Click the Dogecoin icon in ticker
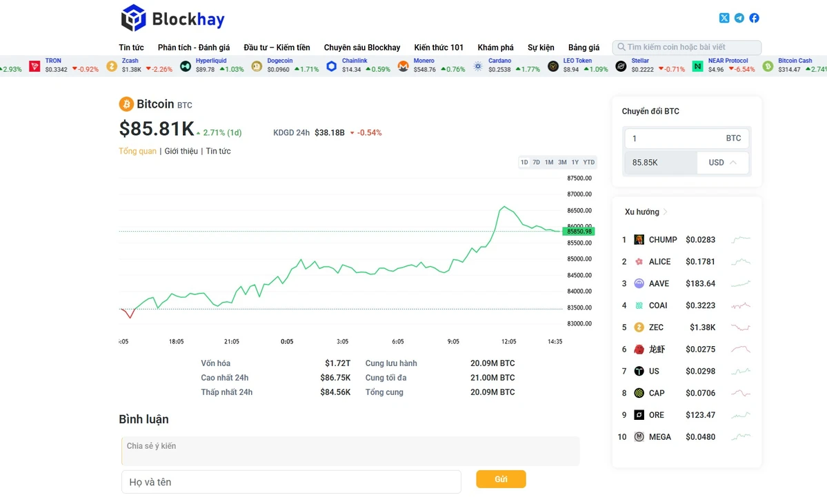Image resolution: width=827 pixels, height=504 pixels. click(x=257, y=66)
